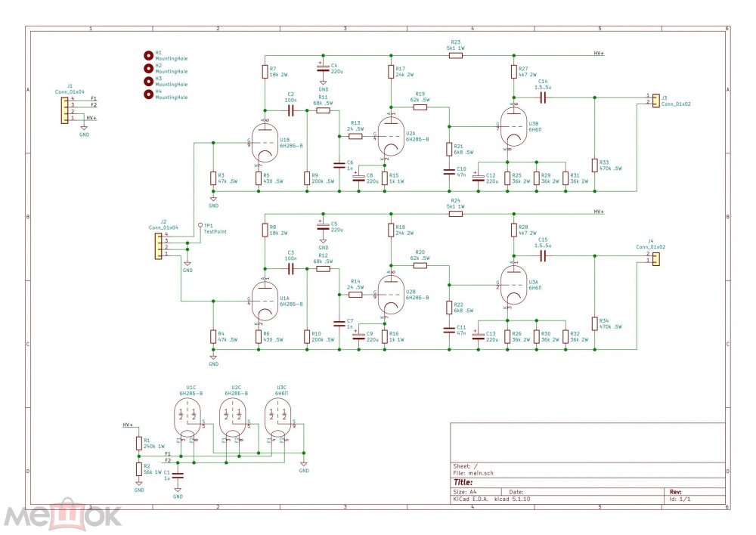The height and width of the screenshot is (535, 756).
Task: Click the U2A triode tube symbol
Action: [x=389, y=137]
